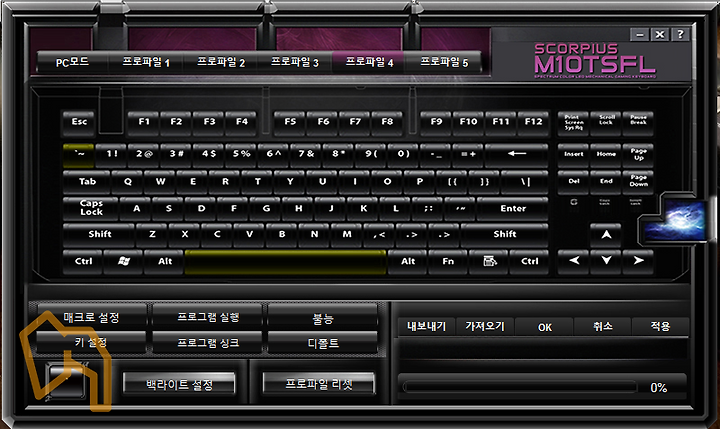720x429 pixels.
Task: Select the S key
Action: point(169,209)
